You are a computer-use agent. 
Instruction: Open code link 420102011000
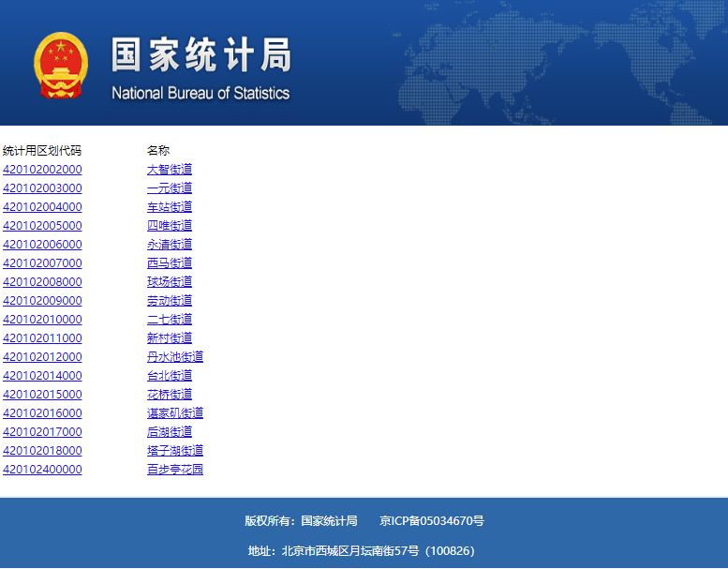tap(42, 338)
